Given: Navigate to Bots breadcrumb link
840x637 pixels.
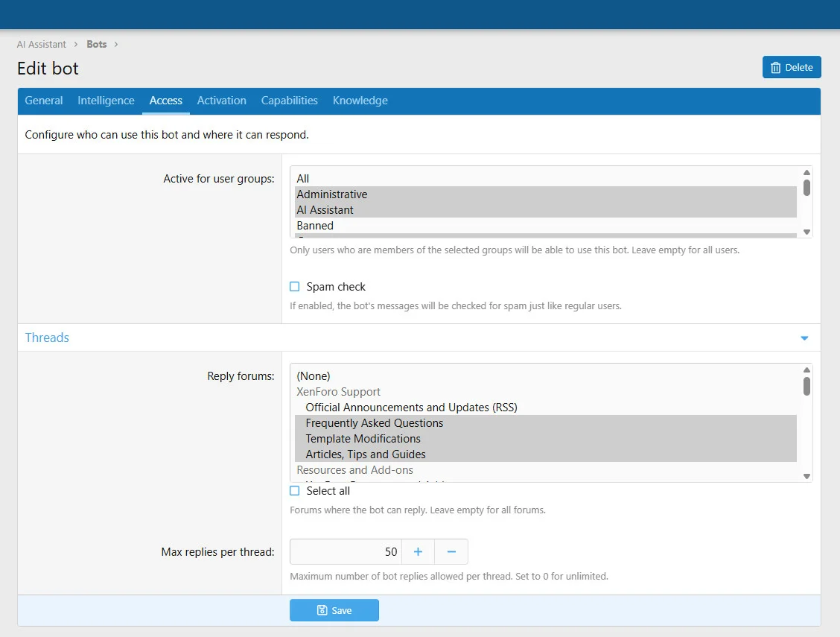Looking at the screenshot, I should tap(97, 45).
